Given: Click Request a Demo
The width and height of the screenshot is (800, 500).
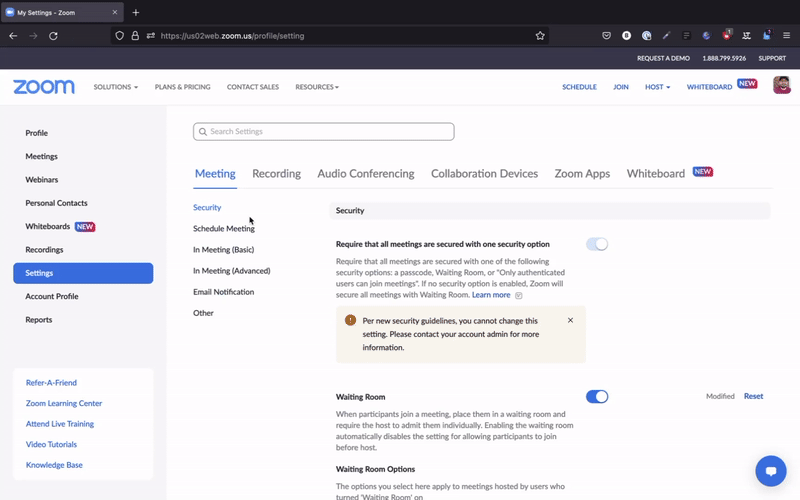Looking at the screenshot, I should [x=663, y=59].
